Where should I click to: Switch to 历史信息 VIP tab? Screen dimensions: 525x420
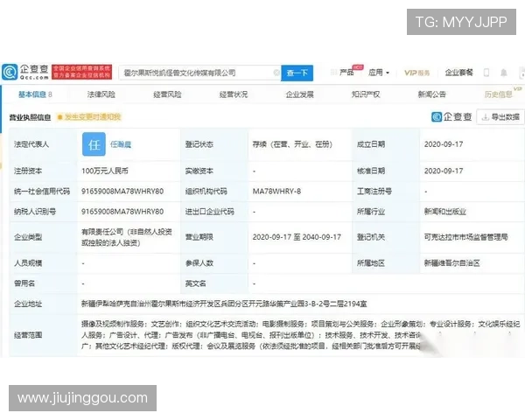501,94
